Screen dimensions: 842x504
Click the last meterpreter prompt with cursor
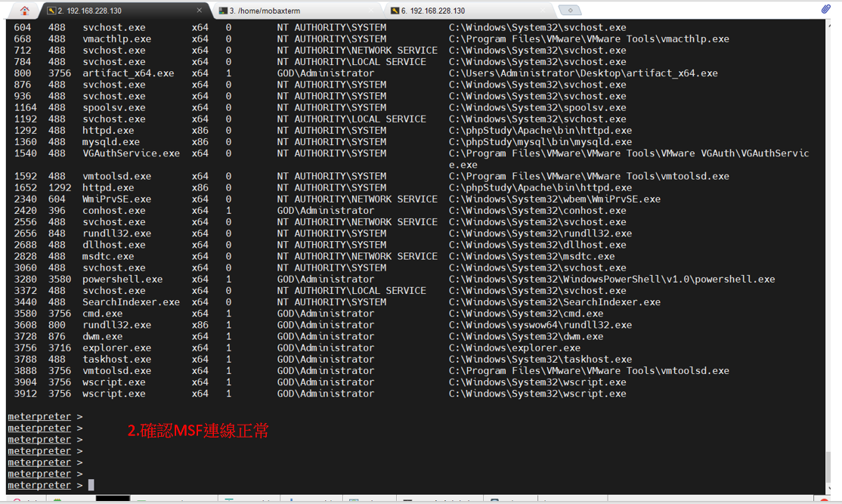(x=51, y=485)
